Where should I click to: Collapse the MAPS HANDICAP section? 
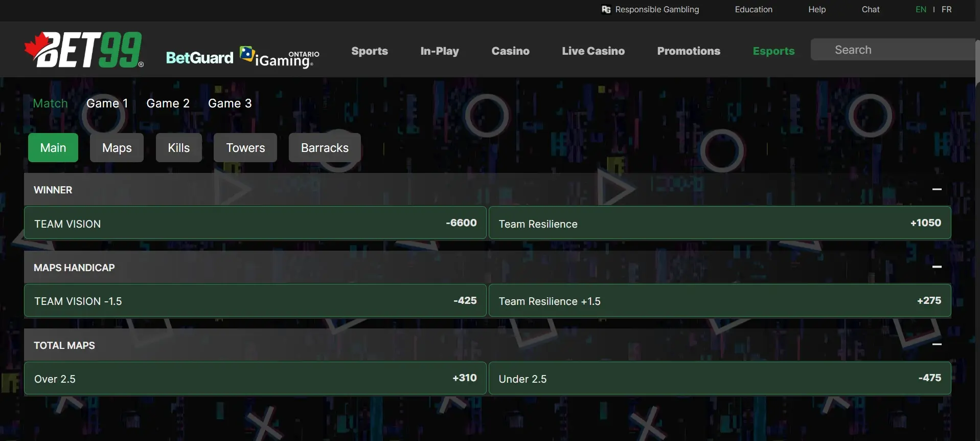click(937, 267)
